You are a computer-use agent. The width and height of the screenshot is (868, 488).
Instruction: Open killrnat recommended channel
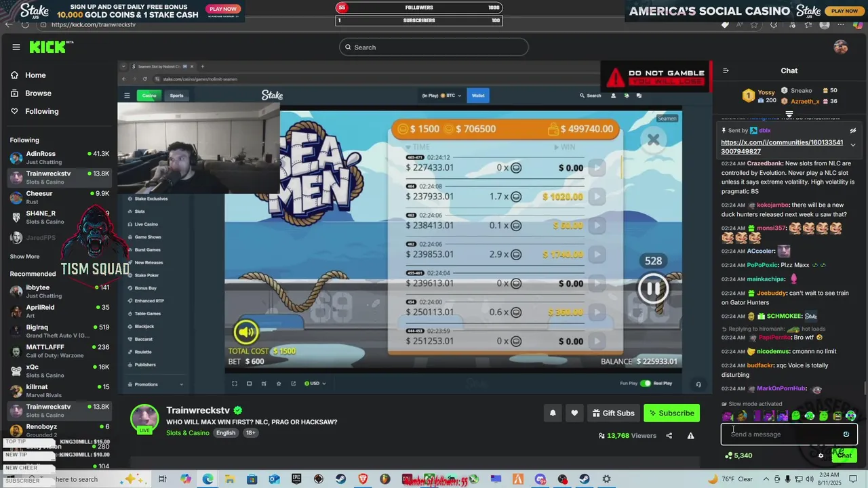click(59, 390)
